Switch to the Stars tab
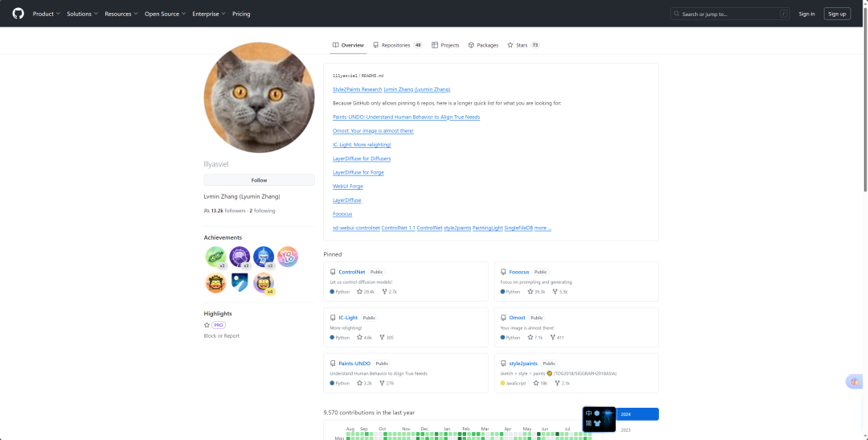868x440 pixels. [524, 45]
